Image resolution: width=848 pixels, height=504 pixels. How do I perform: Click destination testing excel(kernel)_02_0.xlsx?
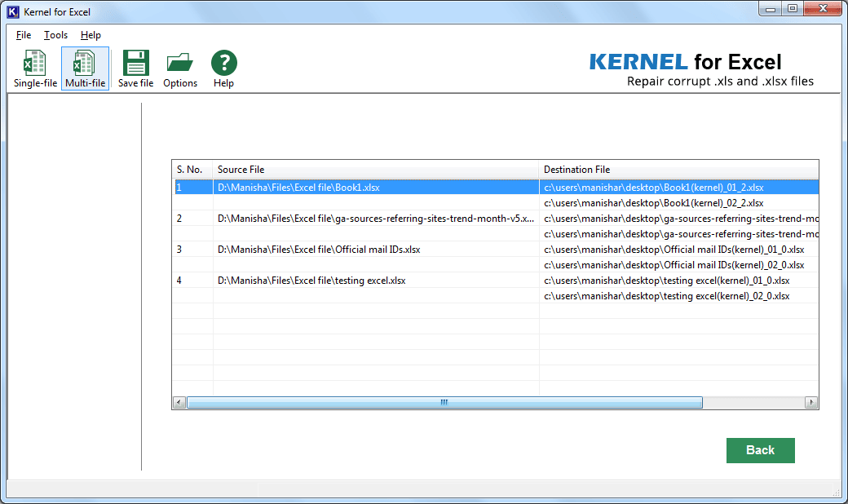678,296
